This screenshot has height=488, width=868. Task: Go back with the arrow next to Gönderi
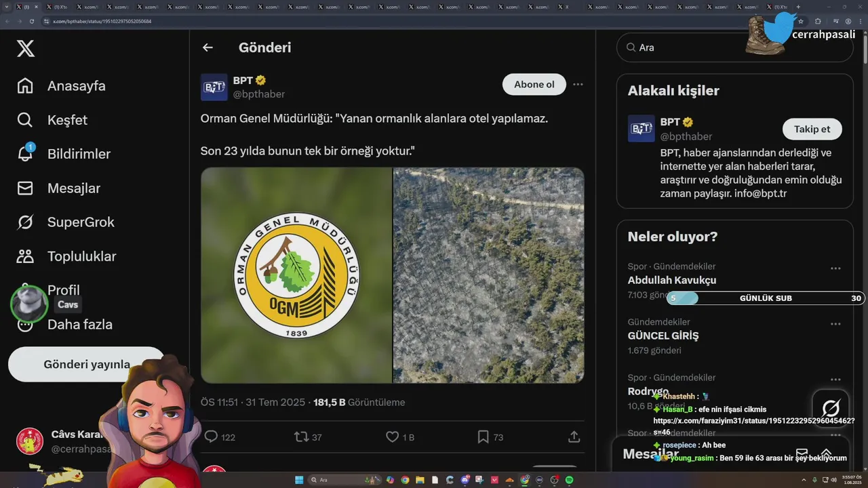pos(208,47)
